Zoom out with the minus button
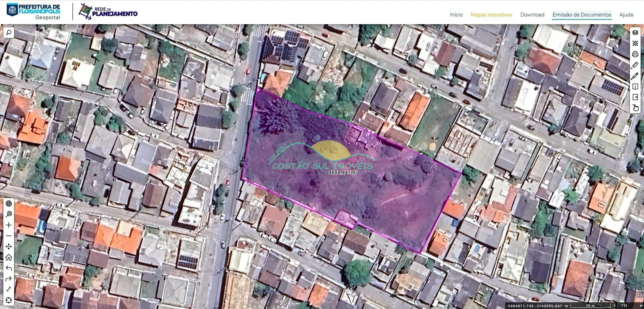The width and height of the screenshot is (644, 309). (x=9, y=236)
